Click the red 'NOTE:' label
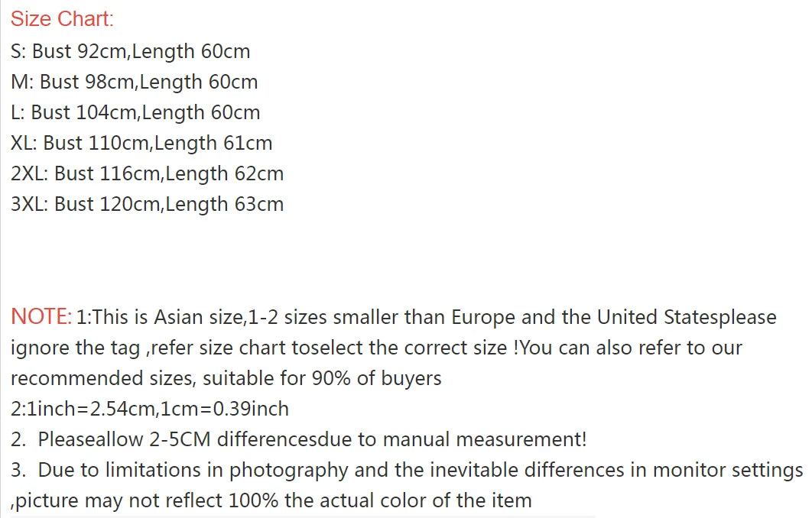The width and height of the screenshot is (812, 518). 41,316
